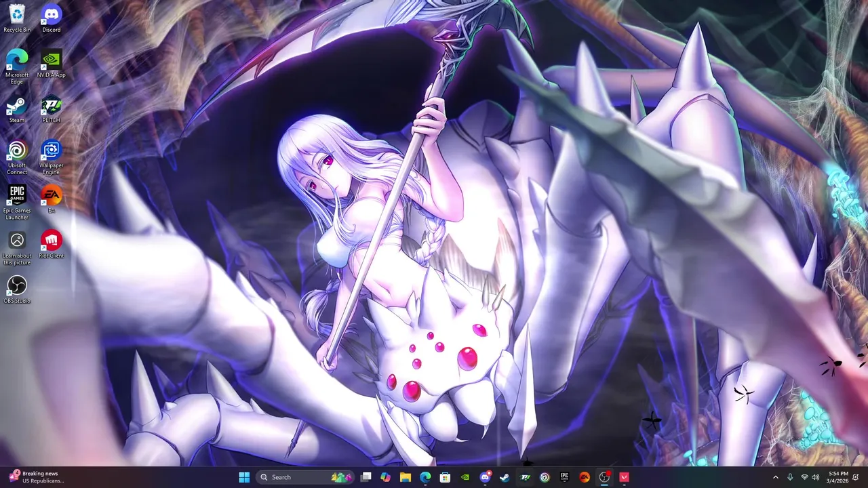The height and width of the screenshot is (488, 868).
Task: Launch Copilot from the taskbar
Action: 386,477
